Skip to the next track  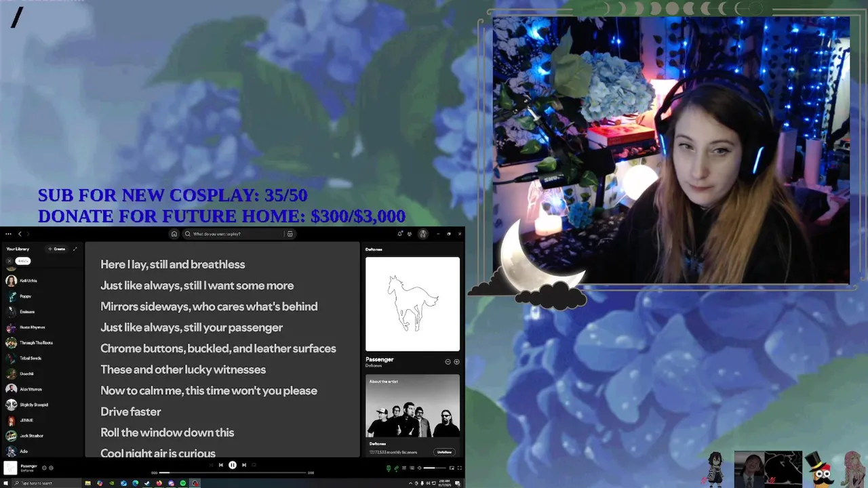pos(244,465)
